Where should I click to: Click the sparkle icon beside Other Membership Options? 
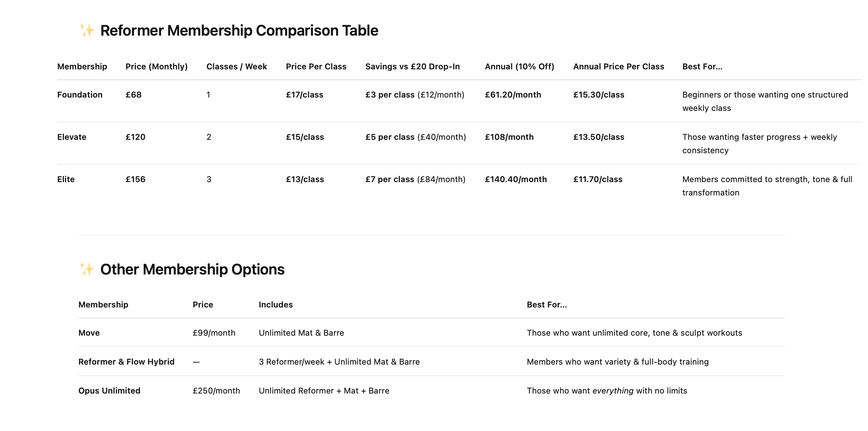point(87,269)
